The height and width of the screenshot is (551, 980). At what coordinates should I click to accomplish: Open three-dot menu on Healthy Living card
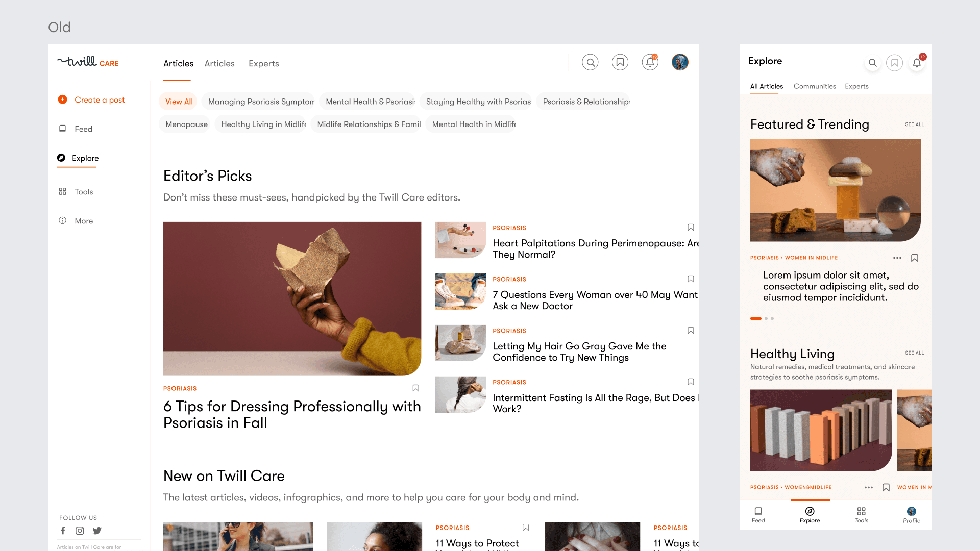pyautogui.click(x=868, y=488)
